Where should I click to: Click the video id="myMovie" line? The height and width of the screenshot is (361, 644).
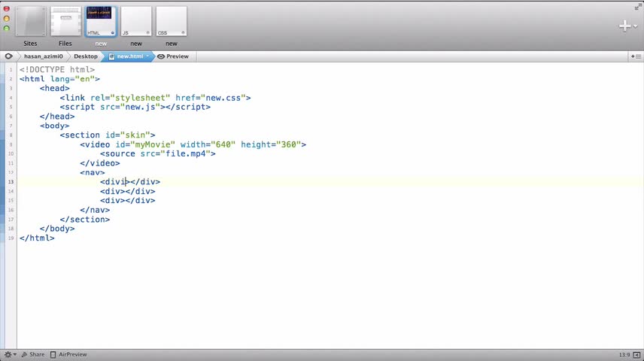(193, 144)
